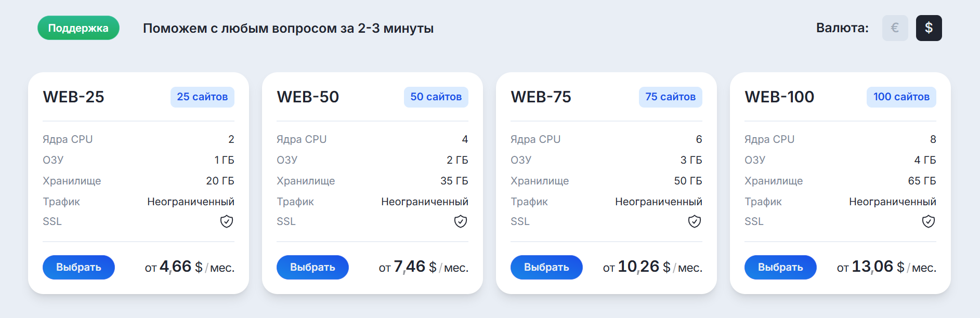Click the 25 сайтов badge
The image size is (980, 318).
(x=202, y=97)
